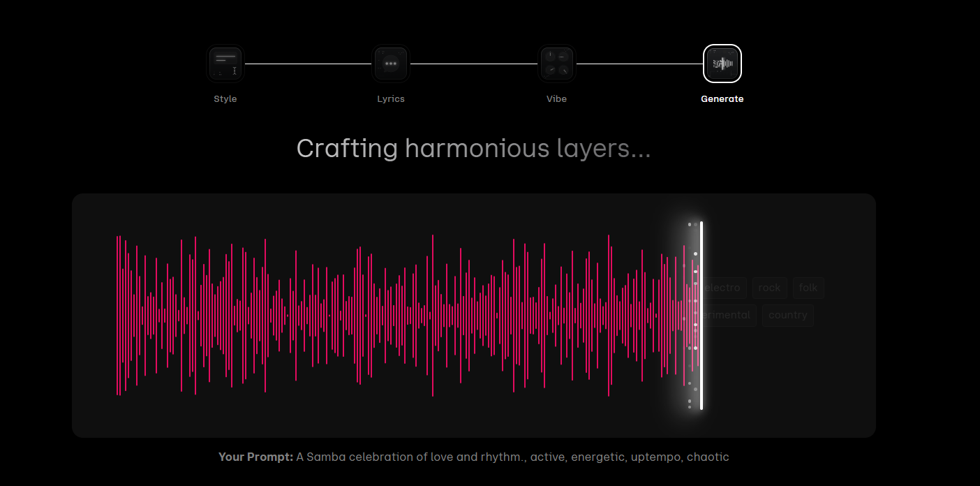Click the connector line between Vibe and Generate

pos(639,64)
